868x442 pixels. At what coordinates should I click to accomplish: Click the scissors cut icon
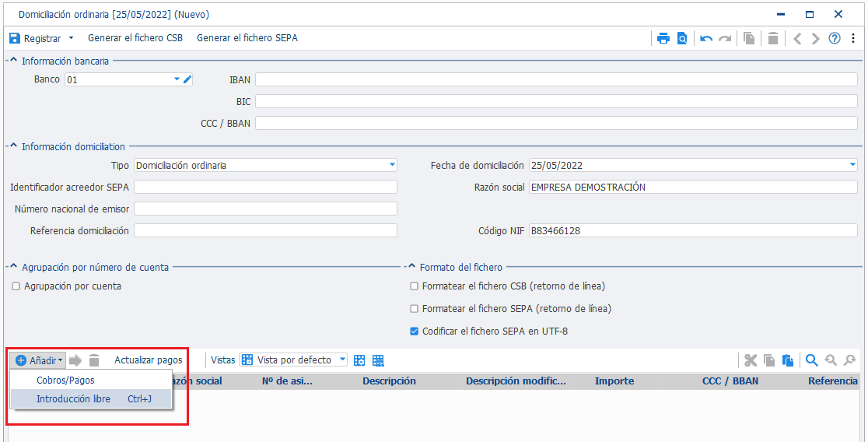click(x=751, y=360)
